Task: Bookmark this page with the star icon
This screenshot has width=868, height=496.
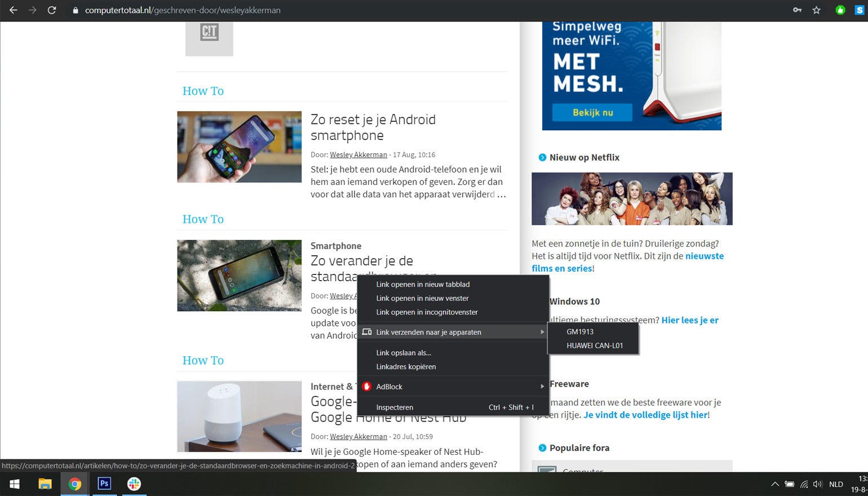Action: click(x=816, y=10)
